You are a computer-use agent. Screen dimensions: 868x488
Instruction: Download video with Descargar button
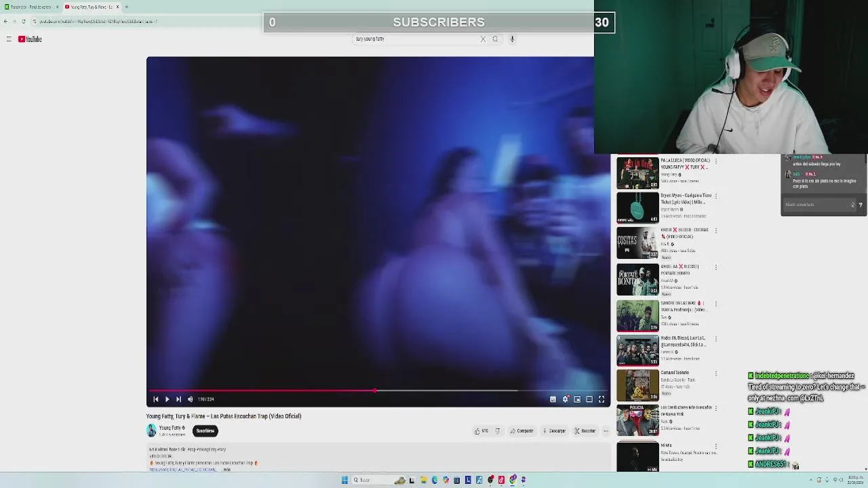[554, 431]
